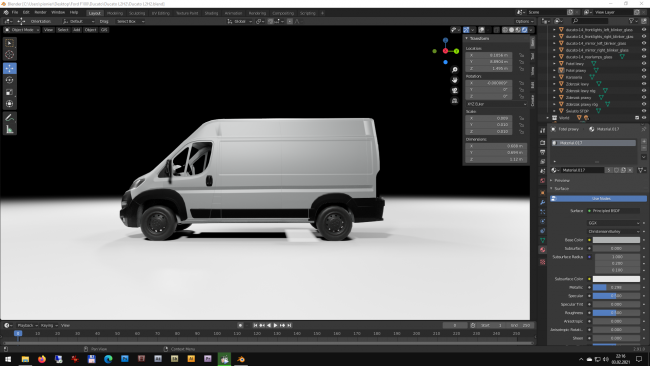Screen dimensions: 650x366
Task: Click Principled BSDF surface shader field
Action: 614,211
